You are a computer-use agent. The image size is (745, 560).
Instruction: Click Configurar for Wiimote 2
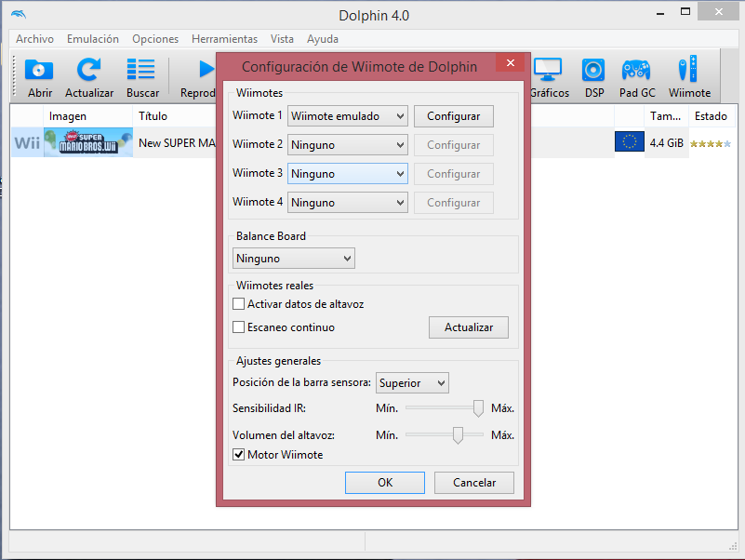coord(454,145)
